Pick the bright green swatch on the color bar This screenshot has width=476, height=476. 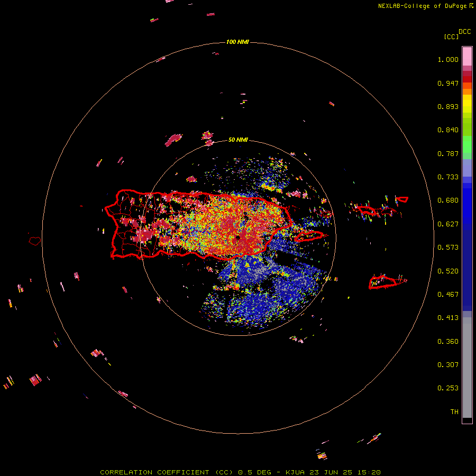click(467, 144)
